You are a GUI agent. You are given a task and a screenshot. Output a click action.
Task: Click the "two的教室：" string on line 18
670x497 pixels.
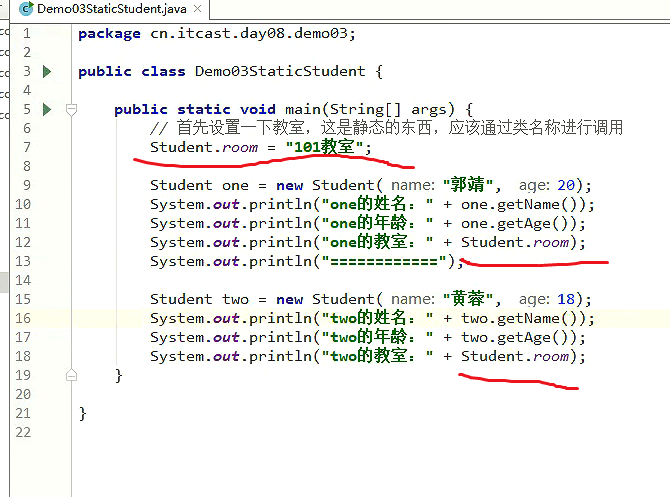(x=377, y=356)
